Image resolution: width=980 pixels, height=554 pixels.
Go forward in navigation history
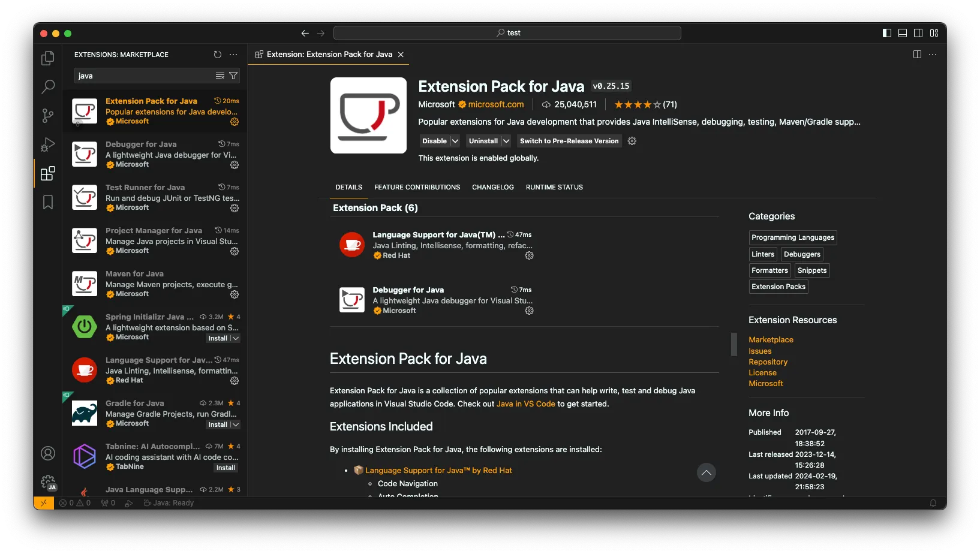point(321,33)
